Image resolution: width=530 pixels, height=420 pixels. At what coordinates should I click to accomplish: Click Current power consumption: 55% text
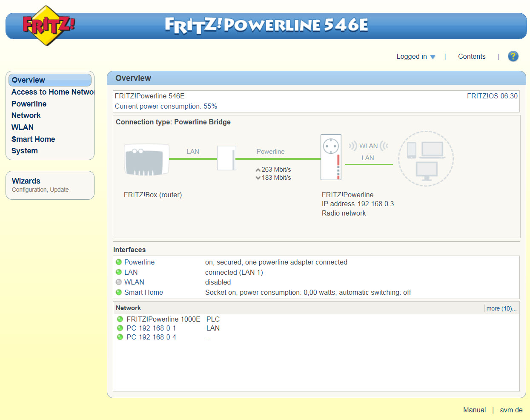tap(166, 106)
